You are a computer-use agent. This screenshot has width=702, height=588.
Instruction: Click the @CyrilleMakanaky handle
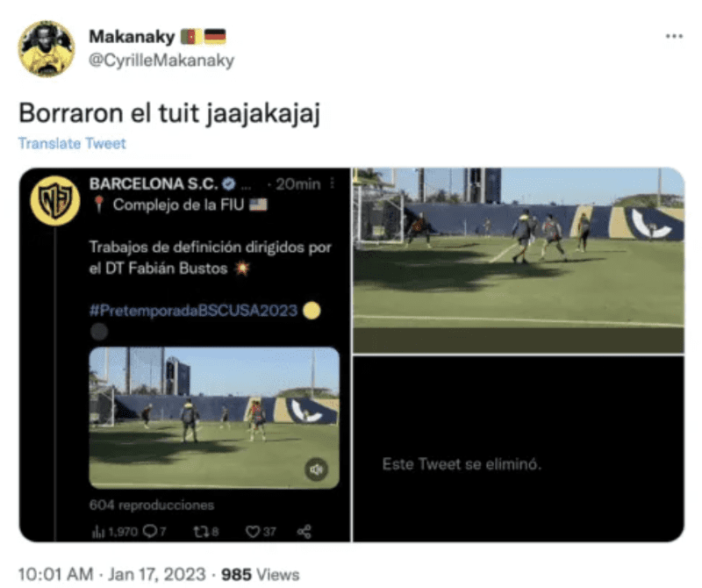click(161, 60)
